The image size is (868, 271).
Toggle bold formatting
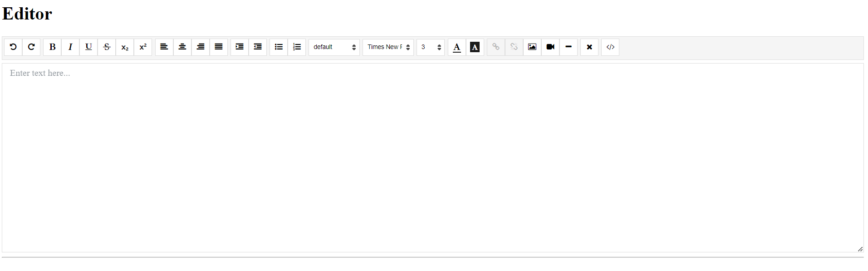point(52,47)
